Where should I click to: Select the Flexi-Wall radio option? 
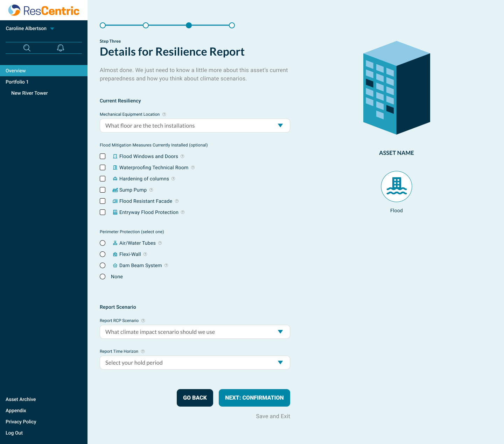[103, 254]
